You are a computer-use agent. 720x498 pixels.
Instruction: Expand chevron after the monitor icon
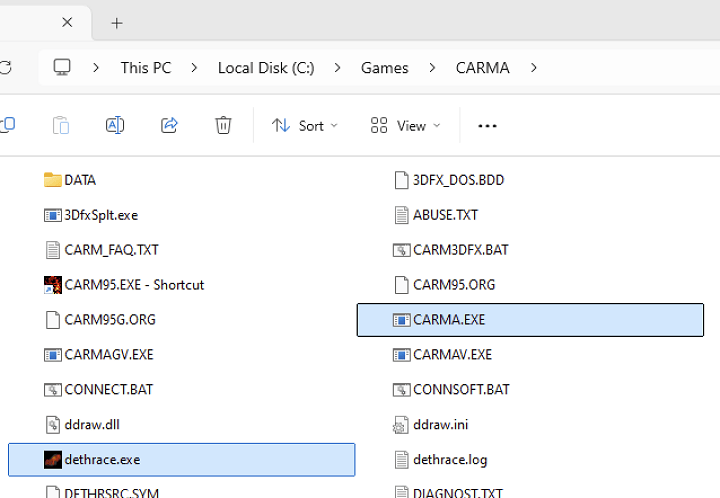coord(96,68)
